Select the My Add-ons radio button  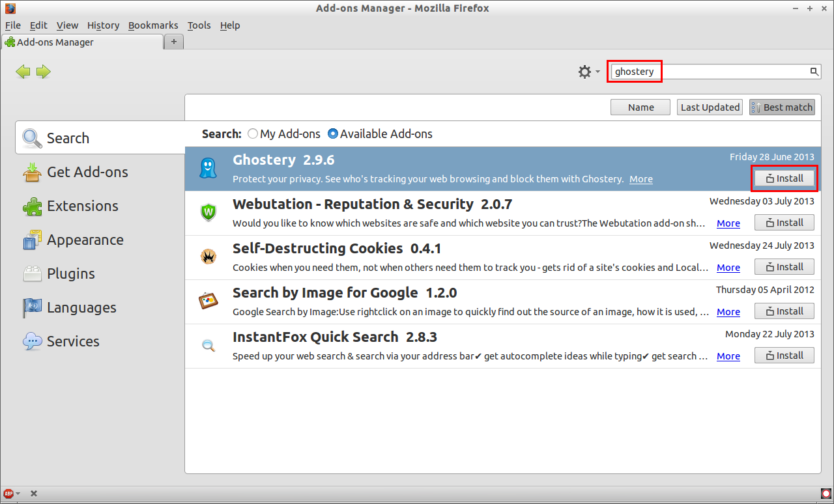click(x=253, y=133)
